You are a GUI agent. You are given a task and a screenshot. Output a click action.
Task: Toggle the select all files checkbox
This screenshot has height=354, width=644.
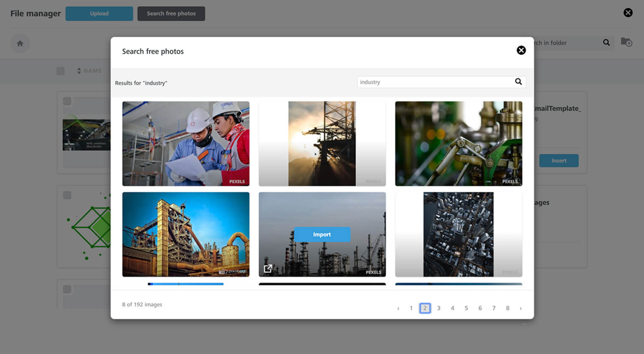tap(61, 71)
